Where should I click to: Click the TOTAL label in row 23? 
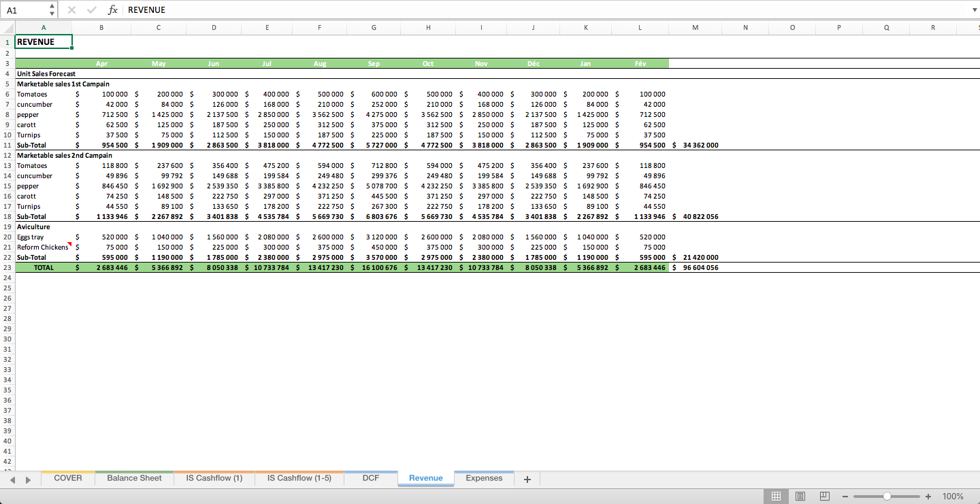[x=44, y=267]
